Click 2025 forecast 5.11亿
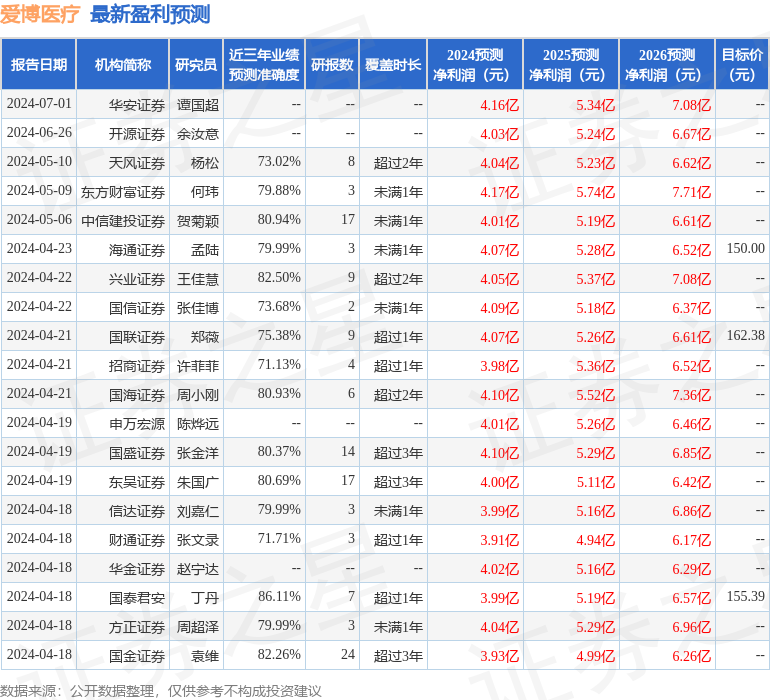770x700 pixels. point(596,482)
